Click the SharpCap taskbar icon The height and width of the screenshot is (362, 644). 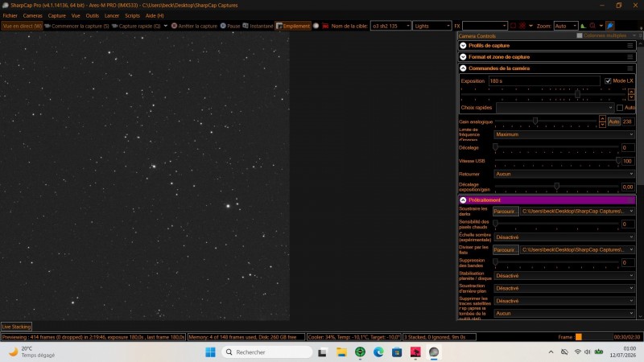point(434,352)
